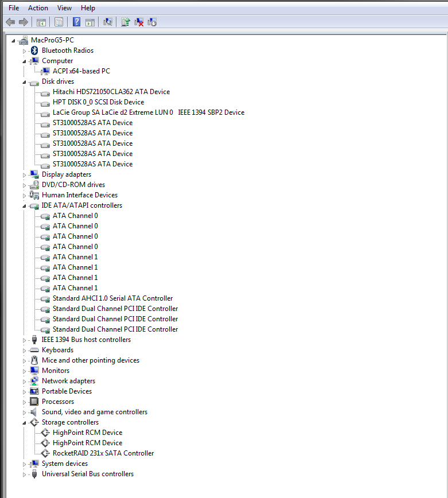Collapse the IDE ATA/ATAPI controllers category
Image resolution: width=448 pixels, height=498 pixels.
tap(24, 206)
